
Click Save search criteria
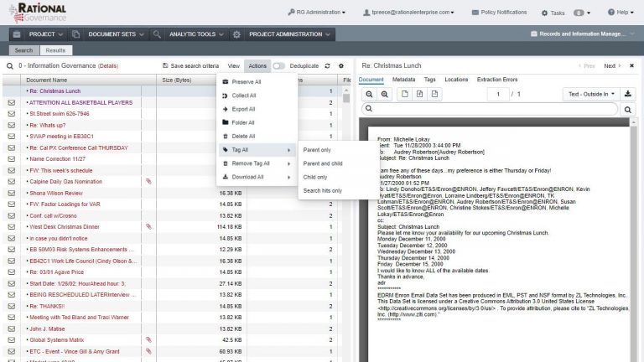coord(190,65)
